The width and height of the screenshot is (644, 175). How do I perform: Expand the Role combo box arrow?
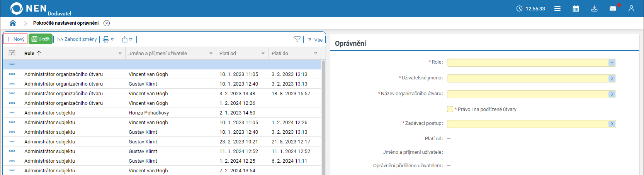pos(612,62)
